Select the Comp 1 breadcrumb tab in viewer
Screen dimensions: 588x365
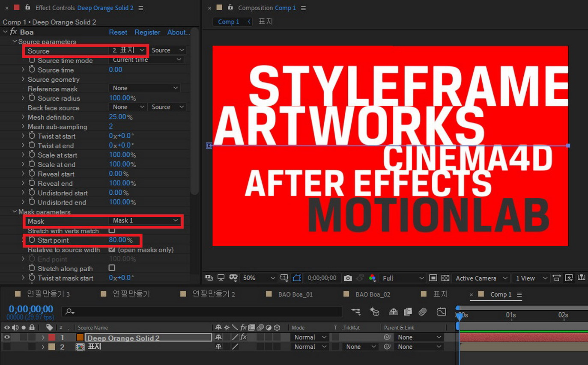coord(229,22)
